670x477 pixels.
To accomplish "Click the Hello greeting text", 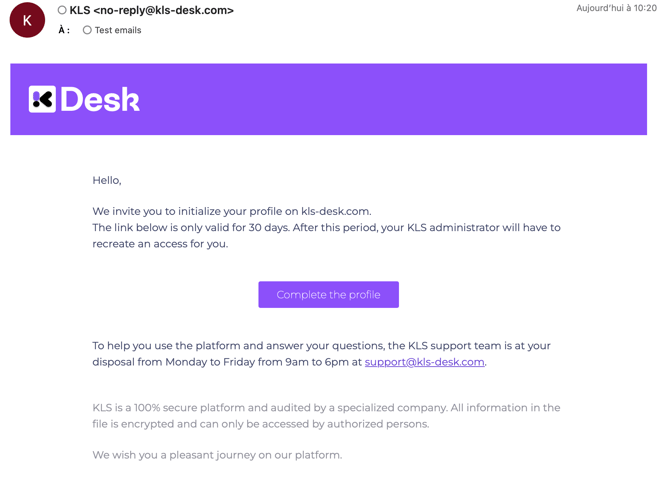I will pos(107,180).
